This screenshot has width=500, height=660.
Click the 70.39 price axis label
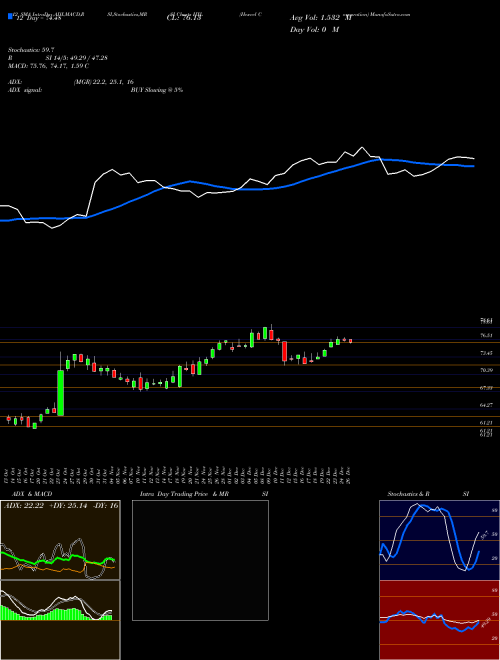tap(486, 370)
